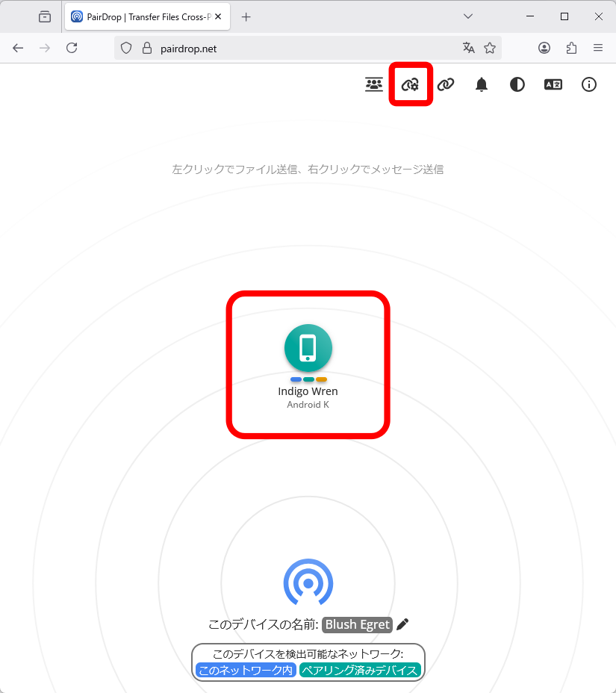Viewport: 616px width, 693px height.
Task: Click the tracking protection shield icon
Action: click(x=126, y=49)
